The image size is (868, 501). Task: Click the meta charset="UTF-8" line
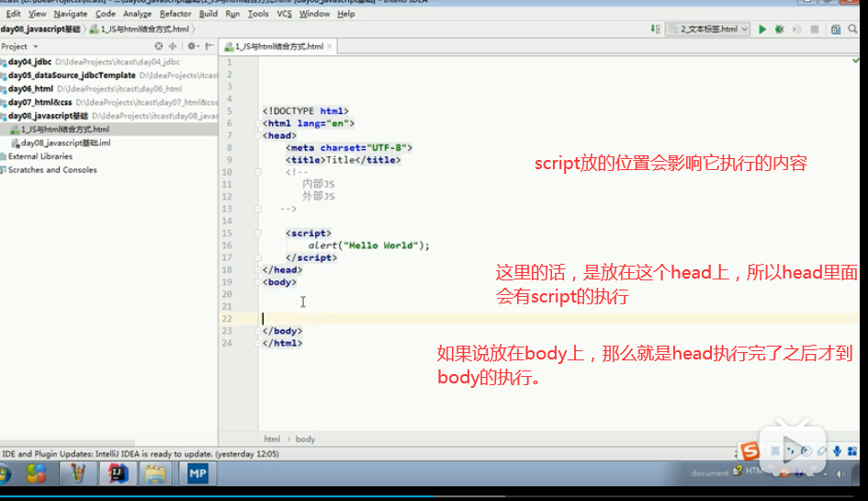click(x=349, y=148)
